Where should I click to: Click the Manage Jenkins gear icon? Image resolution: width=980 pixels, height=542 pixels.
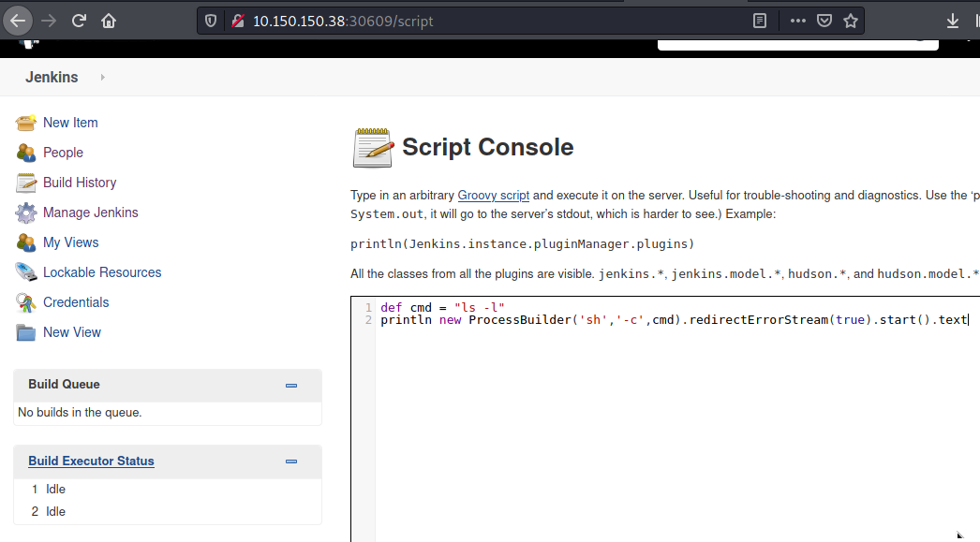coord(25,212)
